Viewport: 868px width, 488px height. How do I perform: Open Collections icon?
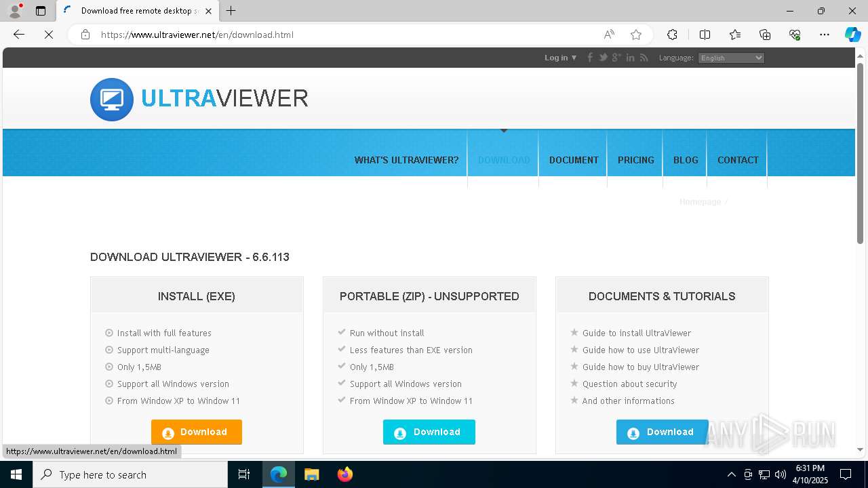[765, 35]
